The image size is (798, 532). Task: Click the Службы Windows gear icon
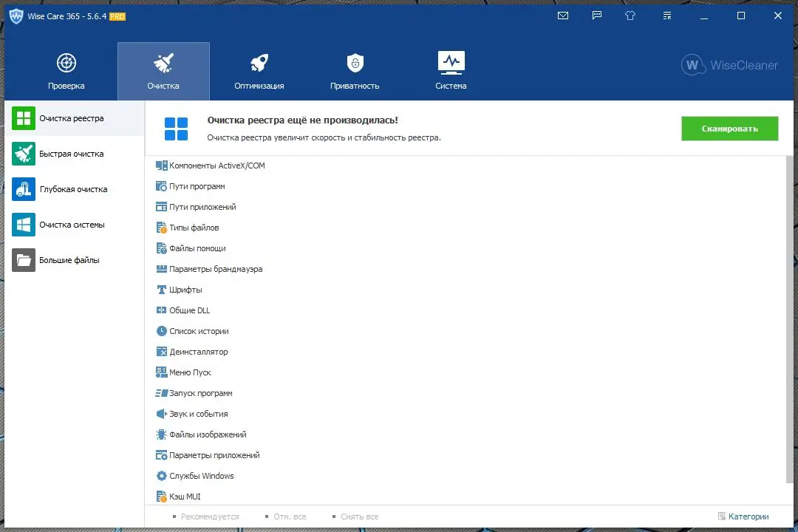(161, 476)
